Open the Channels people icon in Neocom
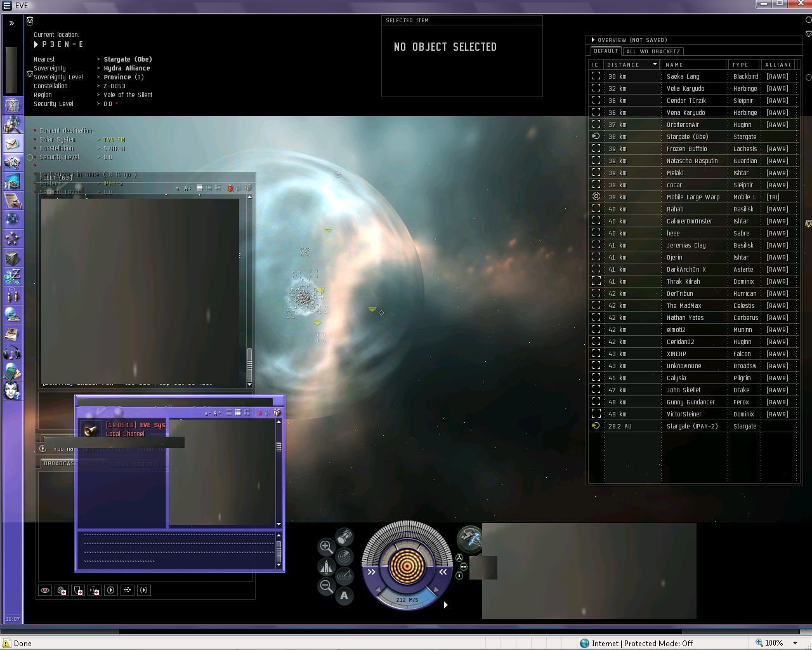The height and width of the screenshot is (650, 812). (x=12, y=295)
